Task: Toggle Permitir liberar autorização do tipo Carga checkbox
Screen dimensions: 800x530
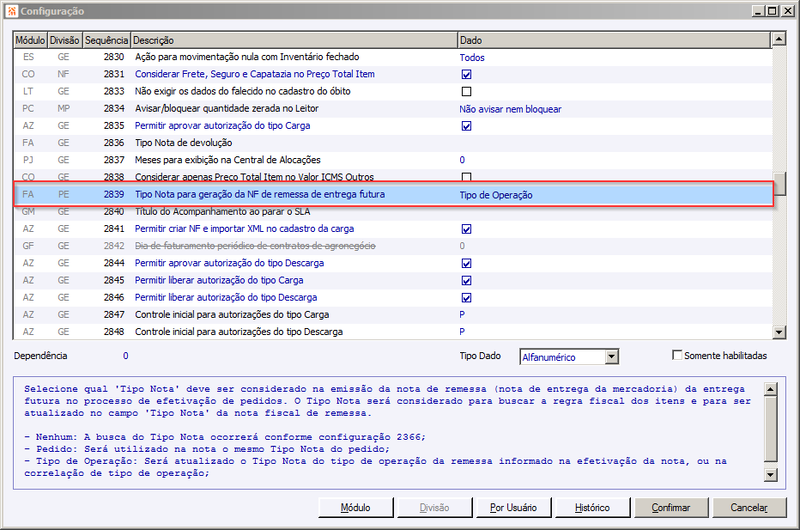Action: coord(466,281)
